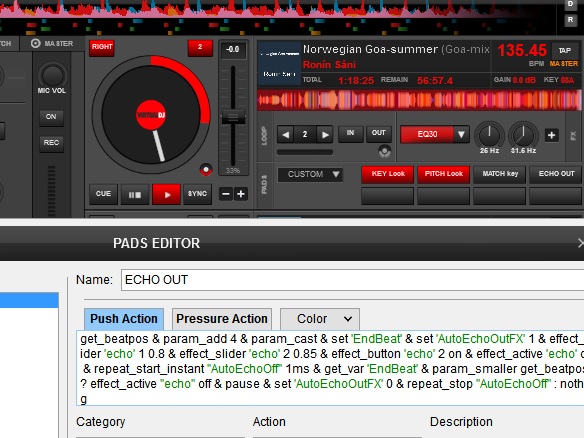
Task: Trigger the PITCH Lock pad
Action: tap(444, 174)
